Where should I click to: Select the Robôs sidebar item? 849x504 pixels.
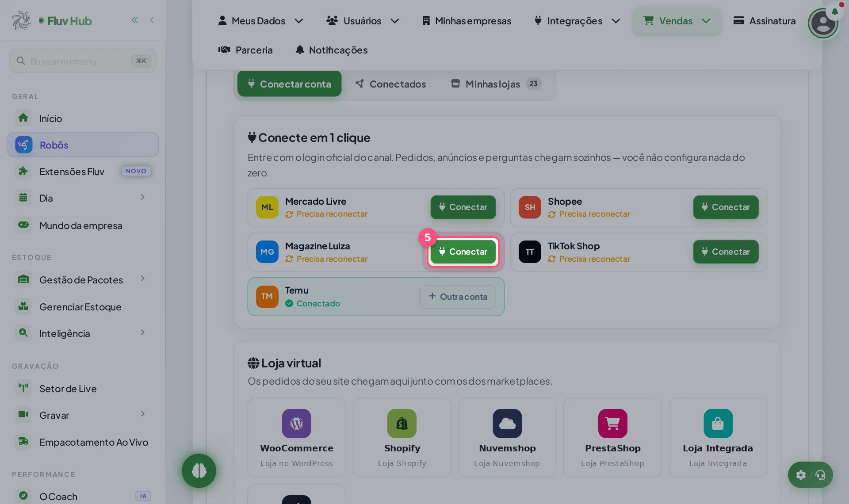tap(83, 145)
